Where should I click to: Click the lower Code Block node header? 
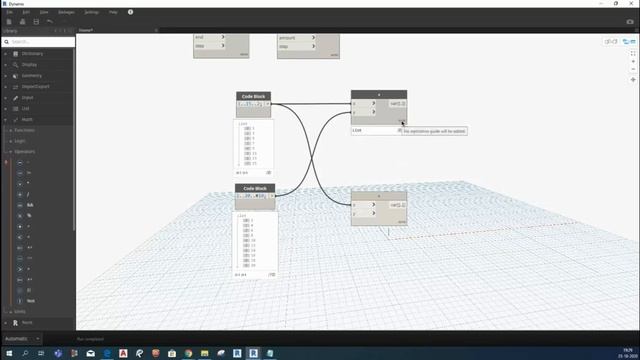[255, 188]
